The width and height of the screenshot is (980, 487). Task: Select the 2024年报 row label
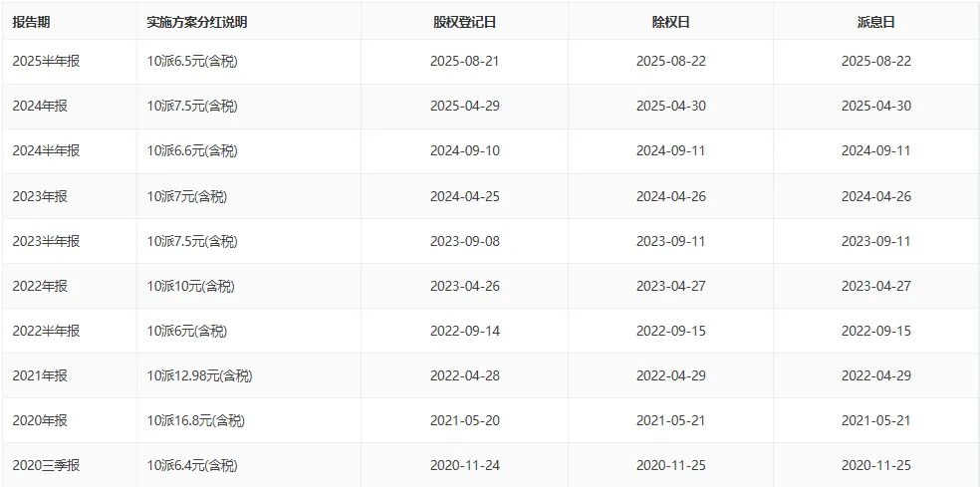40,106
